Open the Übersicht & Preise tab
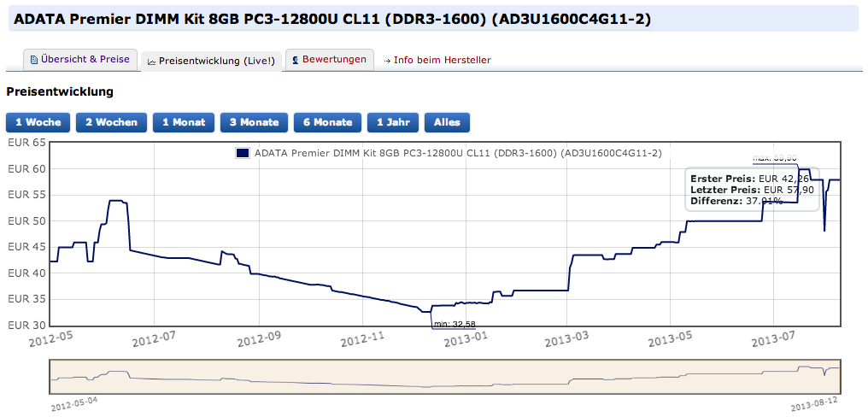Screen dimensions: 868x417 80,59
